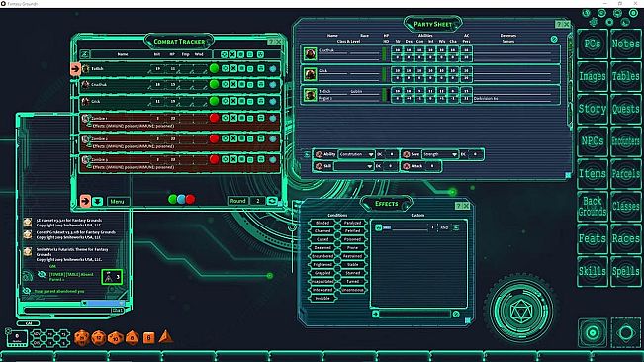Click next round down-arrow in Combat Tracker
The image size is (644, 362).
(x=97, y=201)
